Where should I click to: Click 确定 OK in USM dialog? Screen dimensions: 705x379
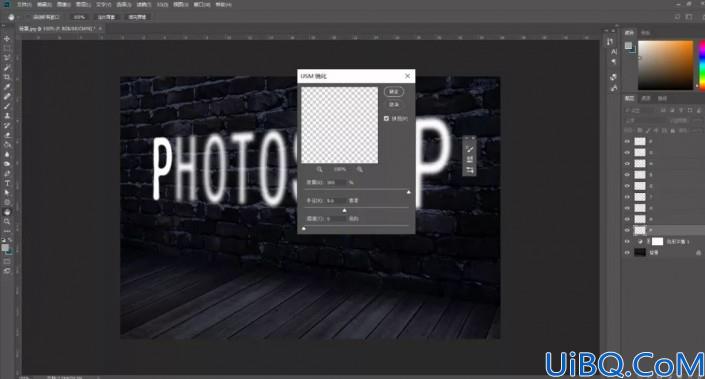(394, 92)
